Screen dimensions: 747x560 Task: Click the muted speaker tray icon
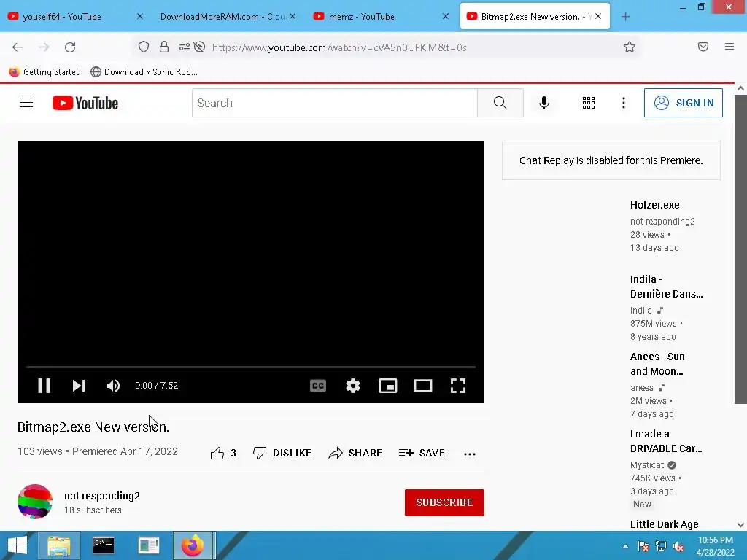click(x=678, y=546)
